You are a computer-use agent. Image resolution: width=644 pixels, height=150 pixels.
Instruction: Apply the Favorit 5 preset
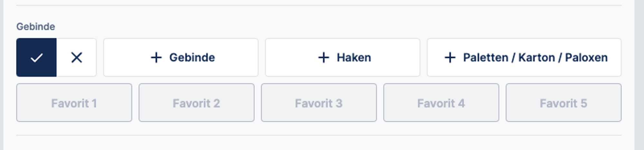pos(563,103)
